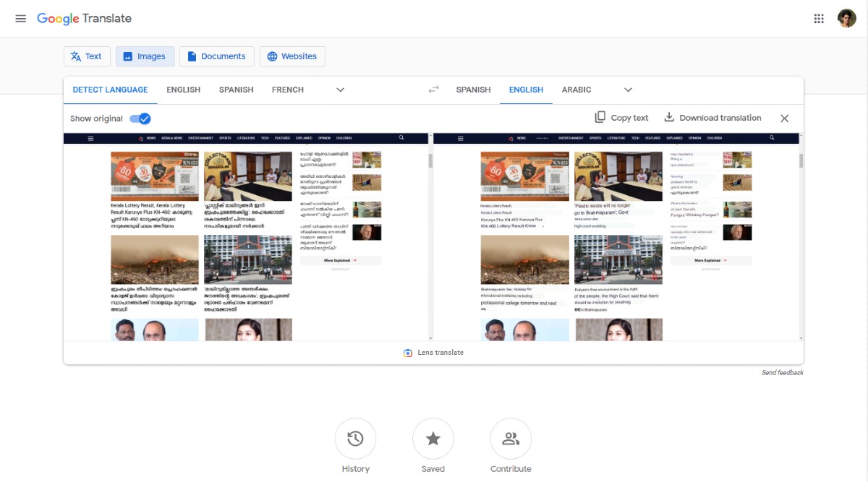Open the Google apps grid
The width and height of the screenshot is (868, 482).
pos(819,18)
